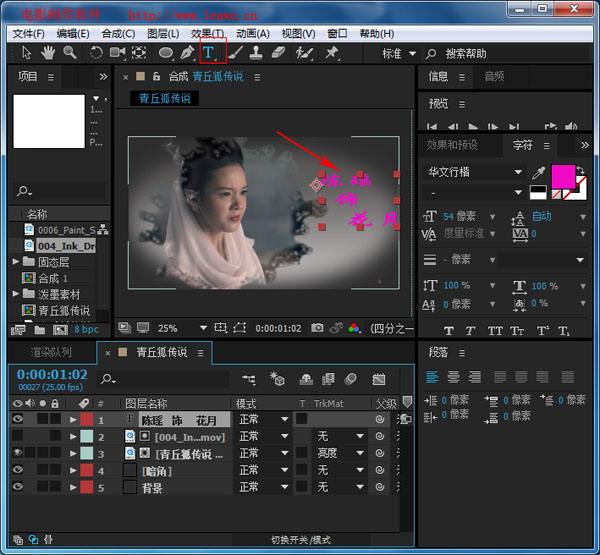Select the Unified Camera tool
The width and height of the screenshot is (600, 555).
pos(117,52)
